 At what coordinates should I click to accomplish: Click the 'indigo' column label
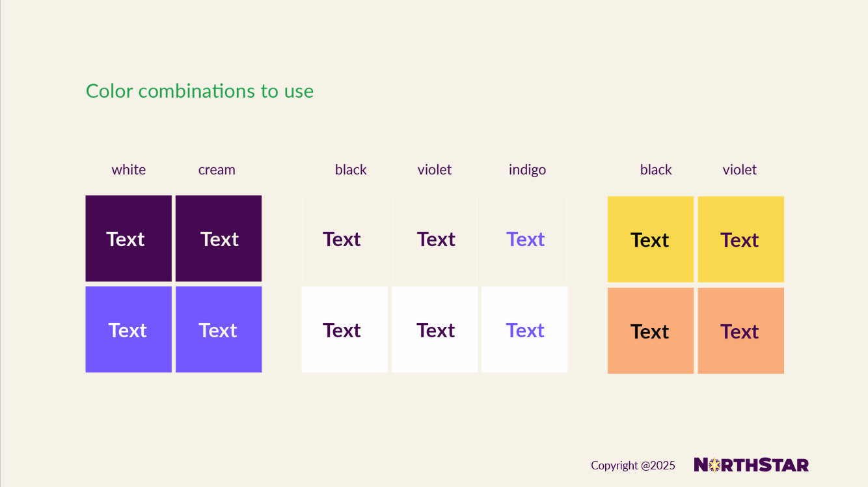point(527,170)
